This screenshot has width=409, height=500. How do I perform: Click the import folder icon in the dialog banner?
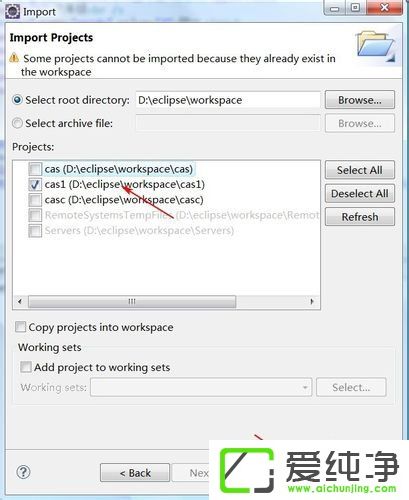(x=375, y=46)
